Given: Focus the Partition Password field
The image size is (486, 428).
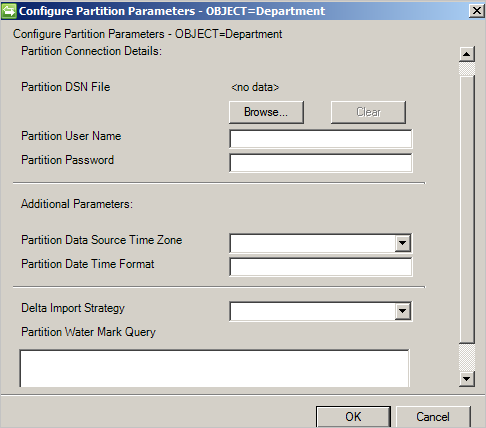Looking at the screenshot, I should click(x=321, y=163).
